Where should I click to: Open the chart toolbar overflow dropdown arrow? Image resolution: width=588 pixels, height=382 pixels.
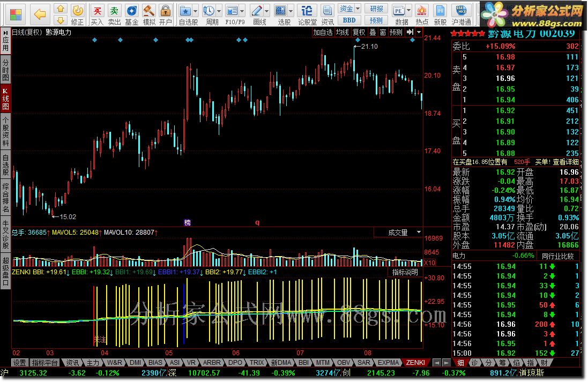(x=419, y=32)
